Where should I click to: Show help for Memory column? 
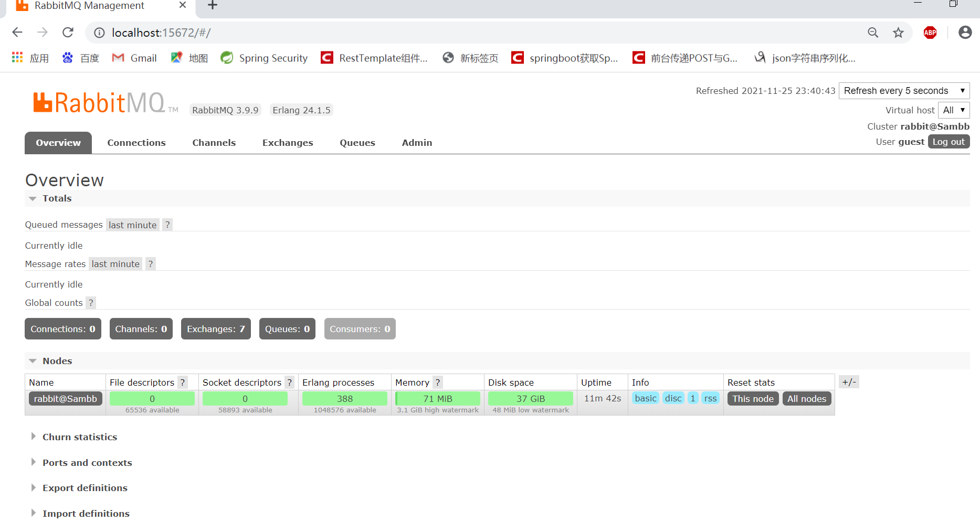[438, 382]
